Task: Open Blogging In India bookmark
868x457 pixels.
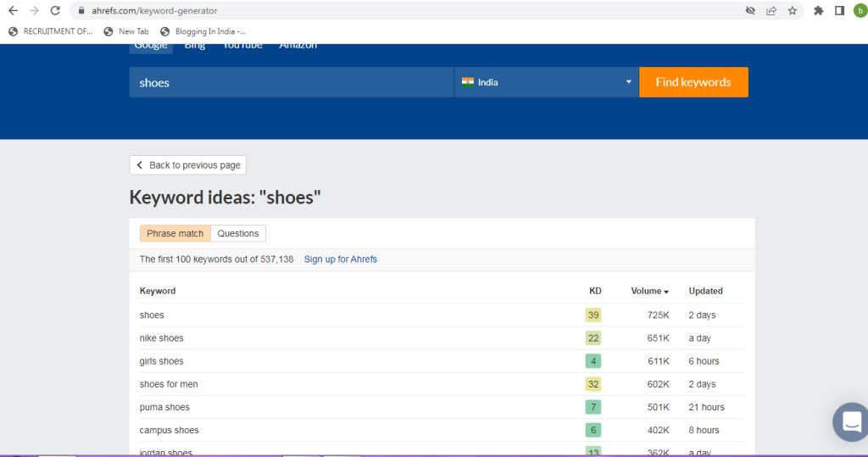Action: tap(203, 31)
